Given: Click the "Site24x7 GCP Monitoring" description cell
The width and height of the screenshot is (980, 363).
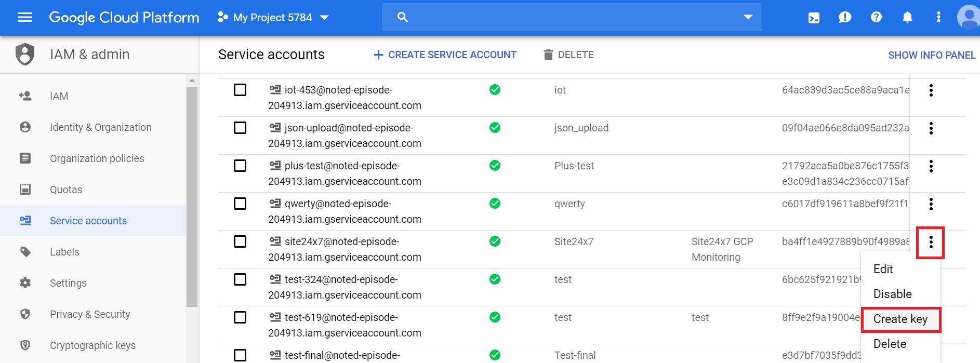Looking at the screenshot, I should pyautogui.click(x=722, y=249).
